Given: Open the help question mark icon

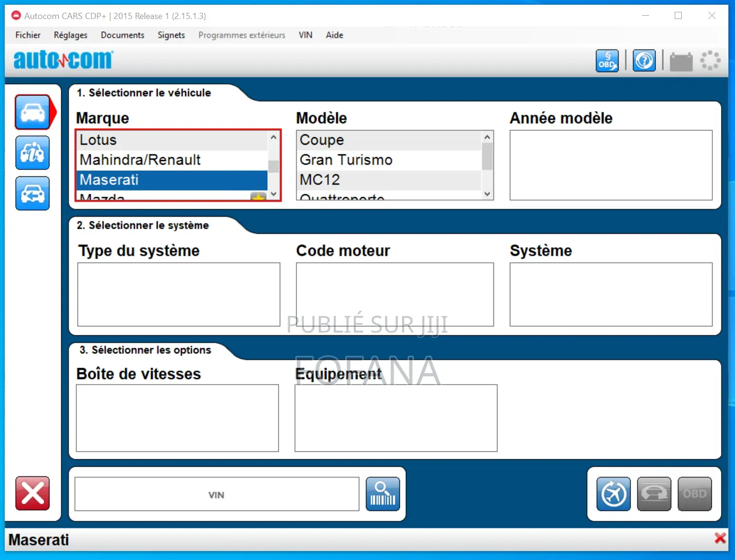Looking at the screenshot, I should tap(644, 61).
